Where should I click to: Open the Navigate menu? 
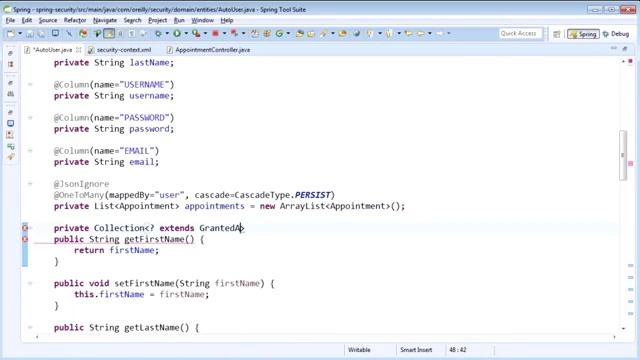click(x=105, y=20)
